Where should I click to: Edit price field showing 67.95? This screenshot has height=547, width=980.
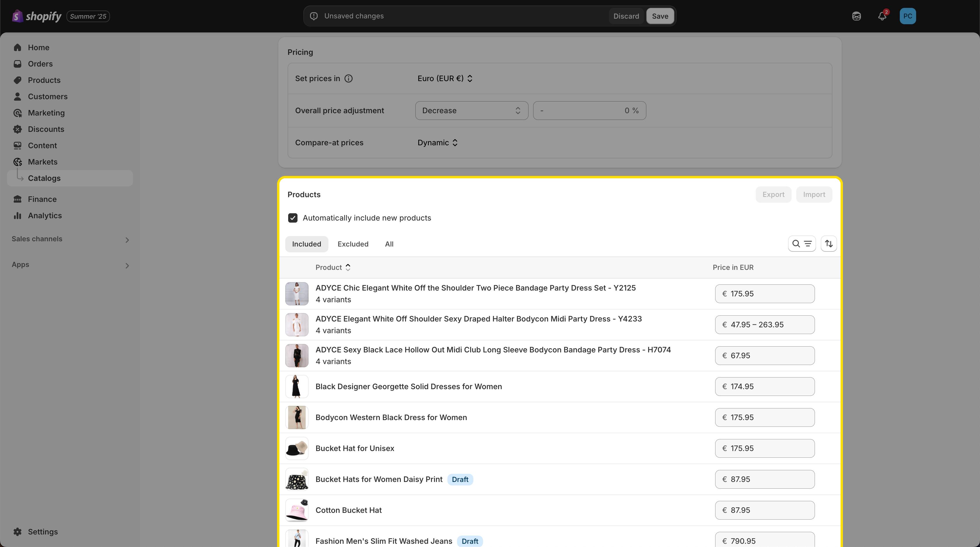pos(765,356)
